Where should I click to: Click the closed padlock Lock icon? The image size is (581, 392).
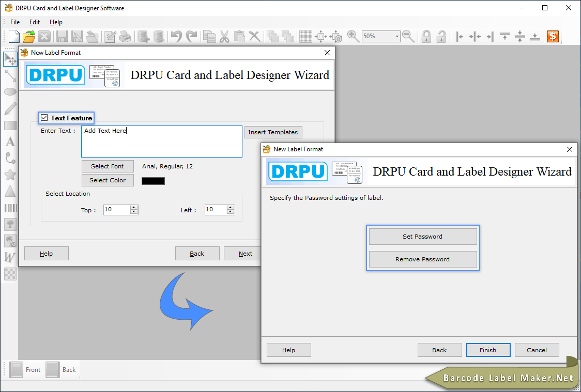tap(426, 36)
